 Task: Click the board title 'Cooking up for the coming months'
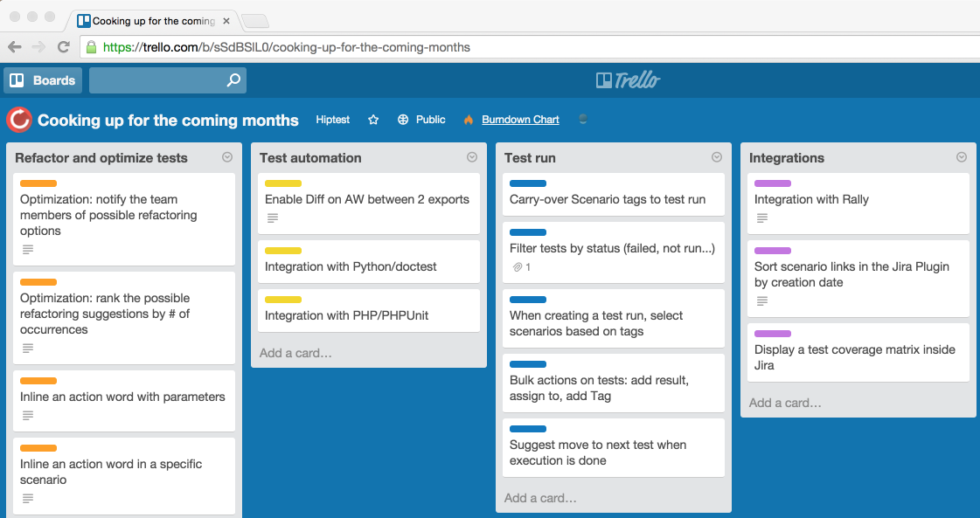pyautogui.click(x=168, y=120)
